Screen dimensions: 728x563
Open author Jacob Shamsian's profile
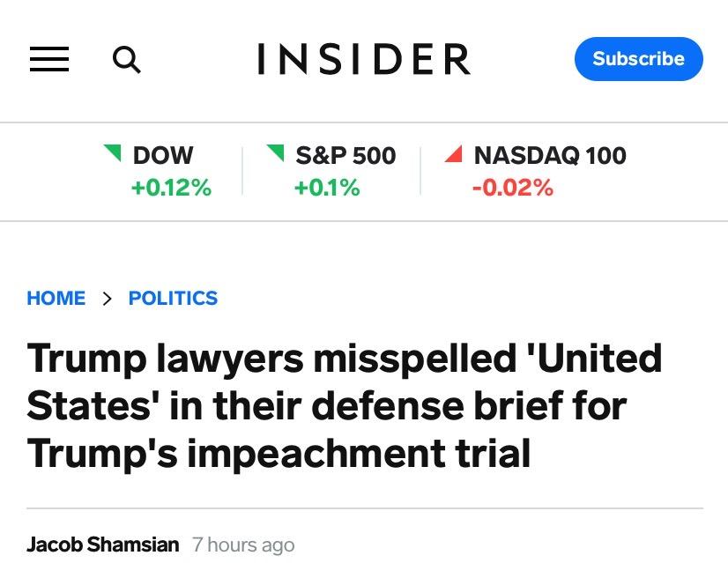103,544
